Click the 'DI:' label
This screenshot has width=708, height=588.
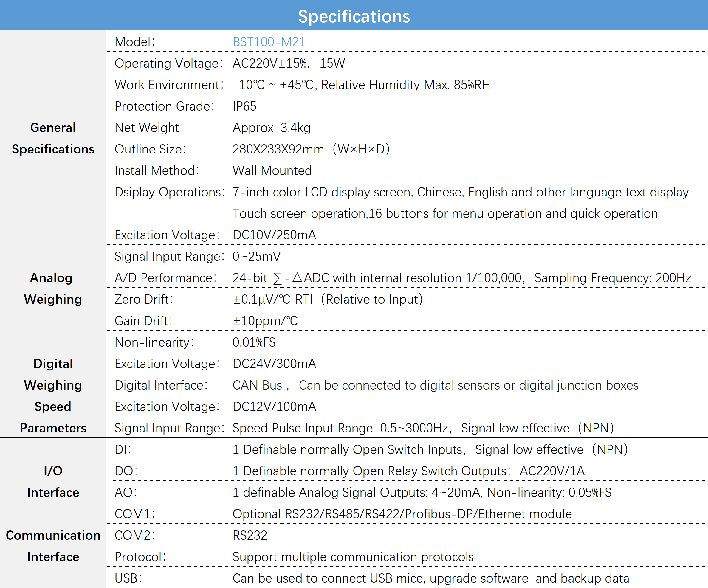coord(123,449)
